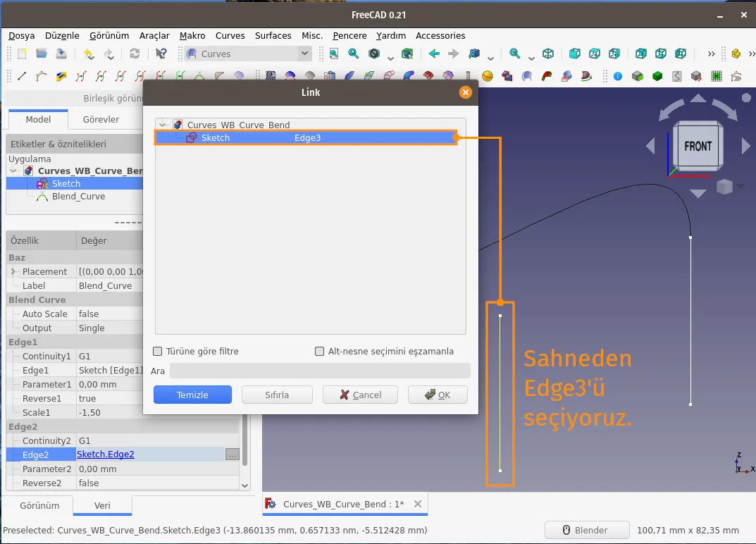Click the green-red grid tool icon
756x544 pixels.
[717, 76]
